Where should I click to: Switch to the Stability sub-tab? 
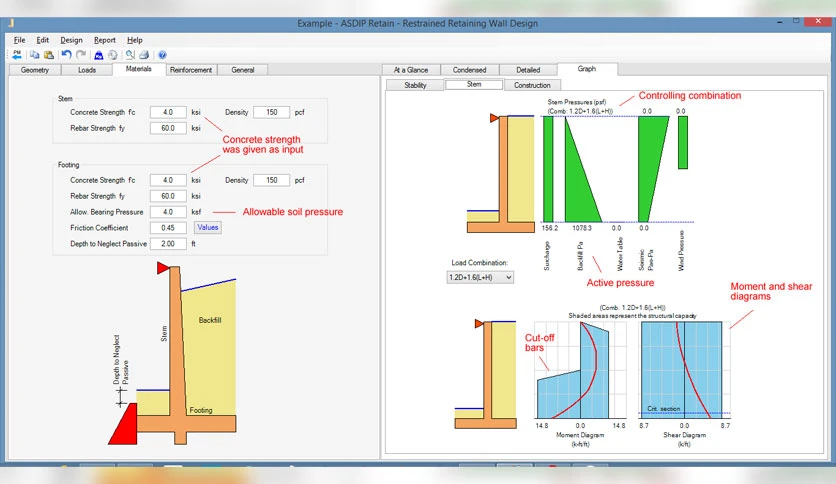pos(415,85)
